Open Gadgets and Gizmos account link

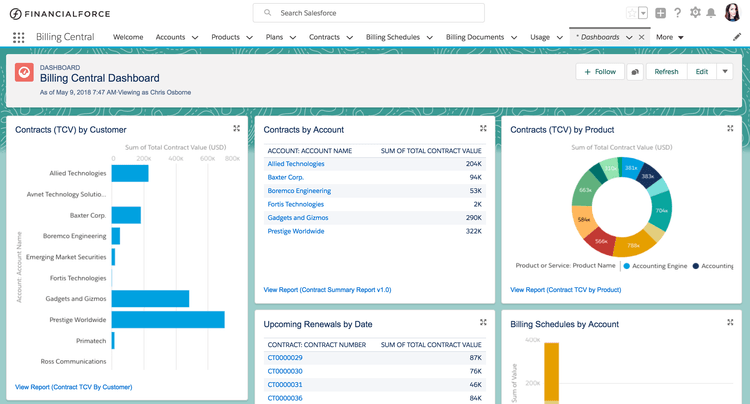[x=298, y=218]
